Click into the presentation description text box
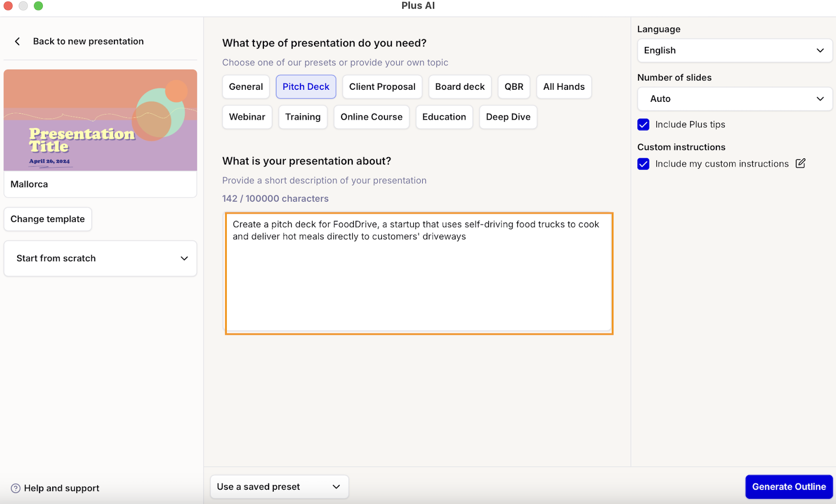The width and height of the screenshot is (836, 504). point(419,282)
